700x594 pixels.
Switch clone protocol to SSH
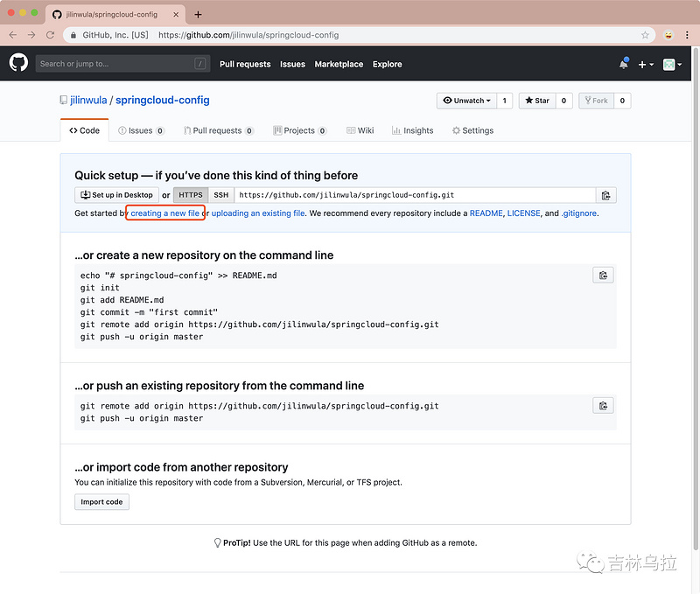[221, 195]
